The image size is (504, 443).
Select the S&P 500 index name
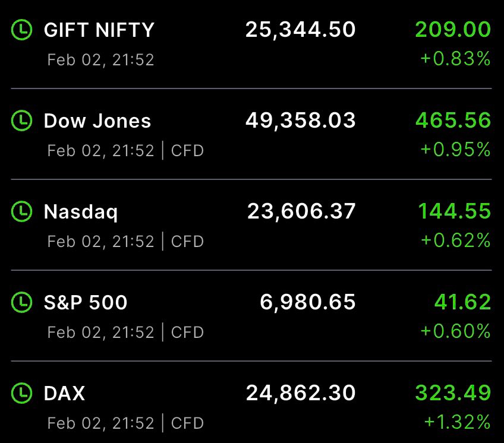coord(85,303)
